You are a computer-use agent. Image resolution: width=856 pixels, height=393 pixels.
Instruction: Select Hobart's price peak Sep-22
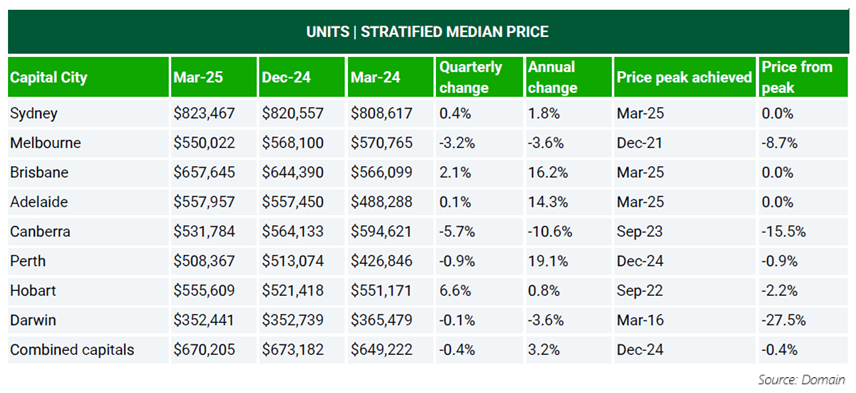[x=640, y=290]
